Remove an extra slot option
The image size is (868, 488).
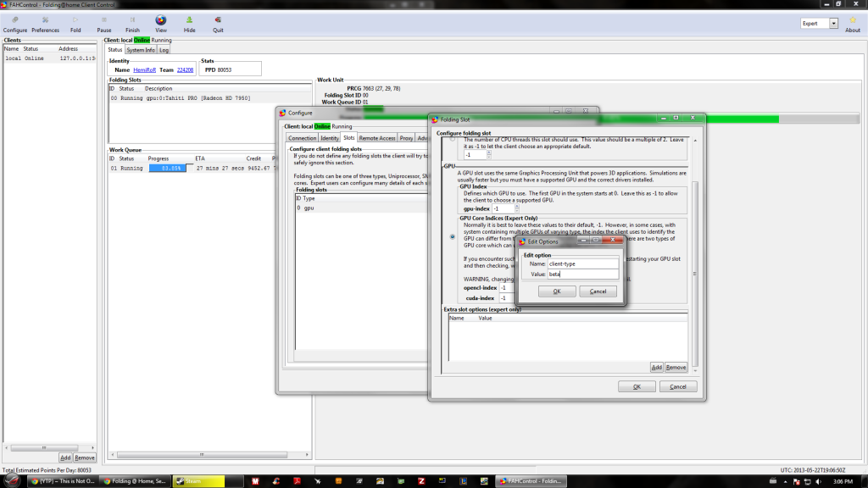click(676, 368)
